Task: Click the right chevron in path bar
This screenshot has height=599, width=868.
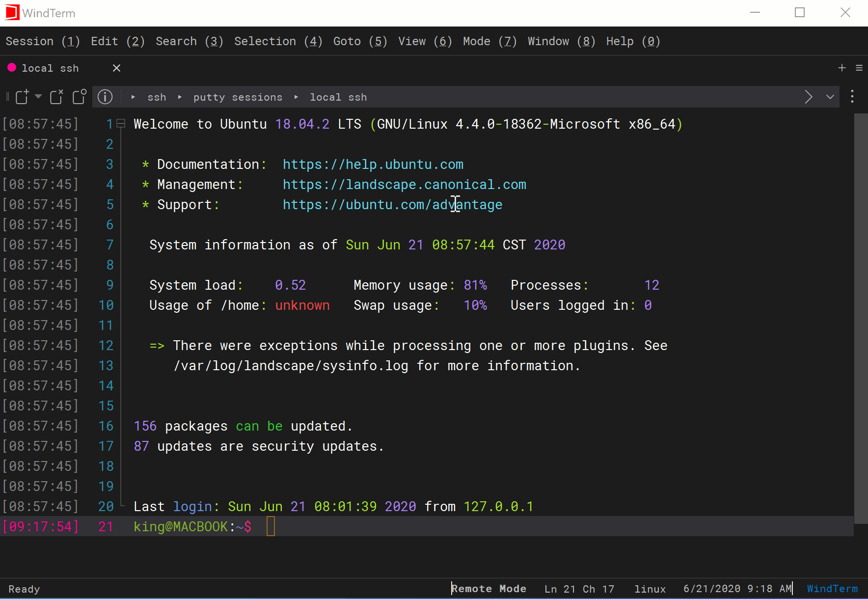Action: pos(808,97)
